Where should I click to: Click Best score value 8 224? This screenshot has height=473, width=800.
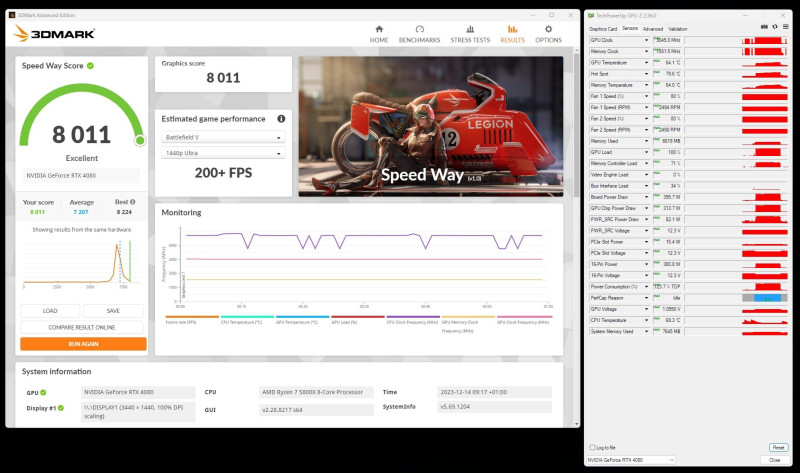click(x=124, y=212)
